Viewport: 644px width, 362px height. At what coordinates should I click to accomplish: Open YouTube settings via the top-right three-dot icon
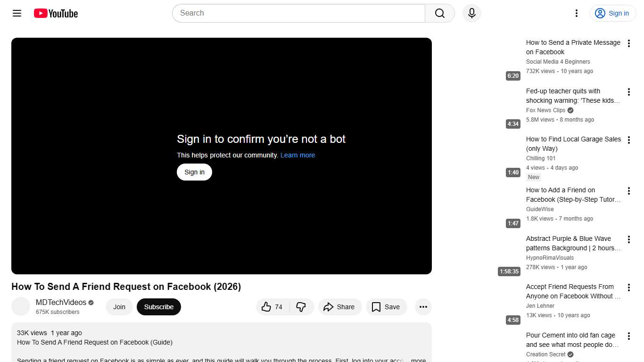(576, 13)
